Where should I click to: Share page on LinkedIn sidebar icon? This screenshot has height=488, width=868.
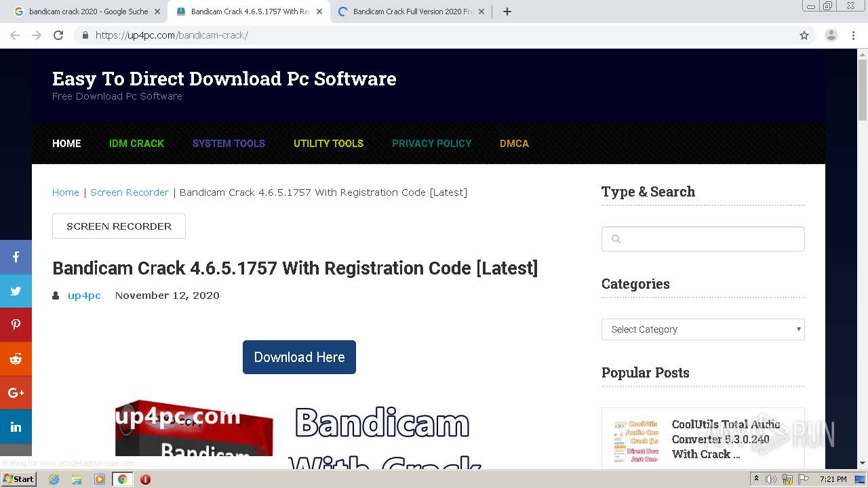[16, 426]
